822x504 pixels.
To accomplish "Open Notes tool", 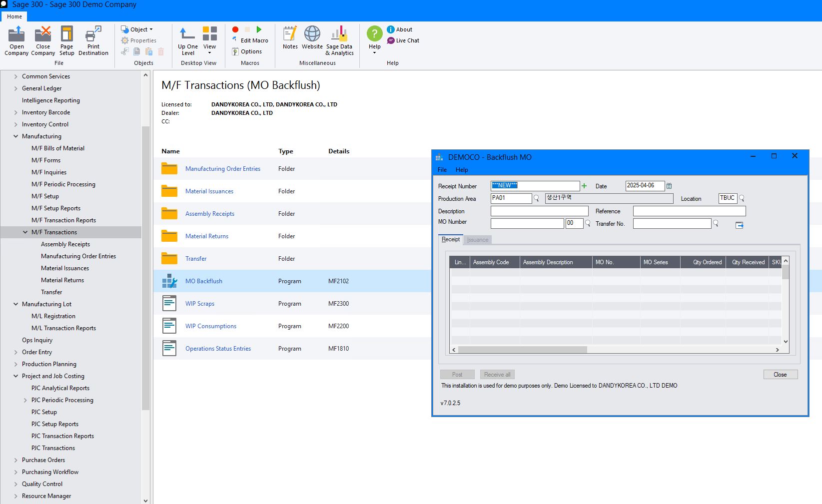I will [290, 38].
